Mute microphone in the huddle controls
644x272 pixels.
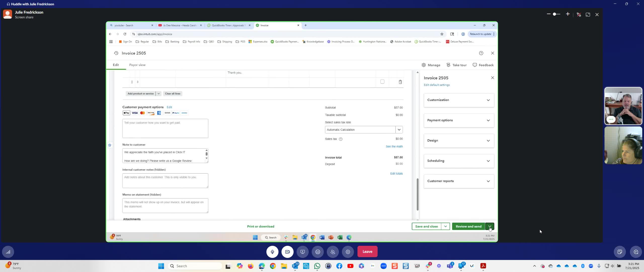272,252
